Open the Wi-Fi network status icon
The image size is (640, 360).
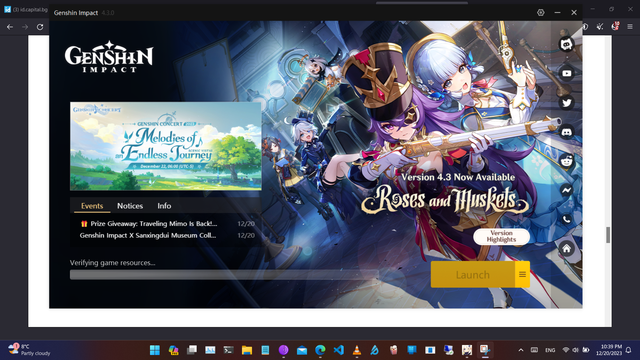coord(566,350)
